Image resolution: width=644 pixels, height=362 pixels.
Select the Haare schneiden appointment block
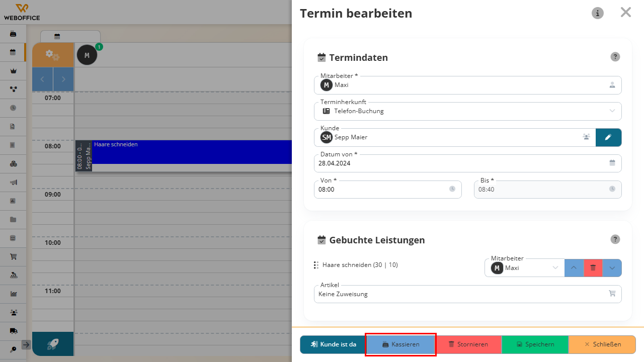[192, 152]
